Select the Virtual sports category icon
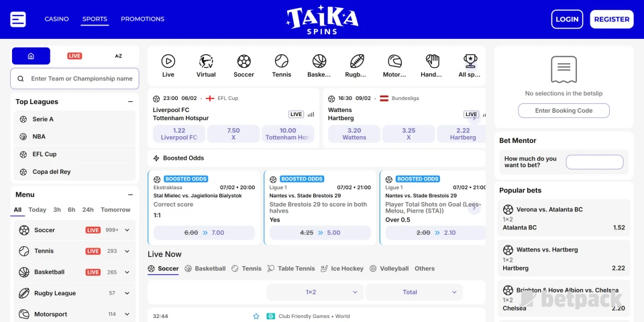The width and height of the screenshot is (644, 322). pos(206,61)
